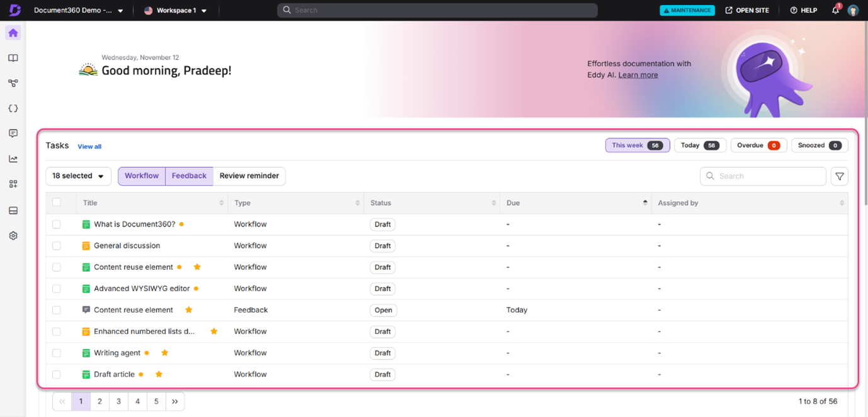Click the Tasks table Search field
This screenshot has width=868, height=417.
click(x=763, y=176)
